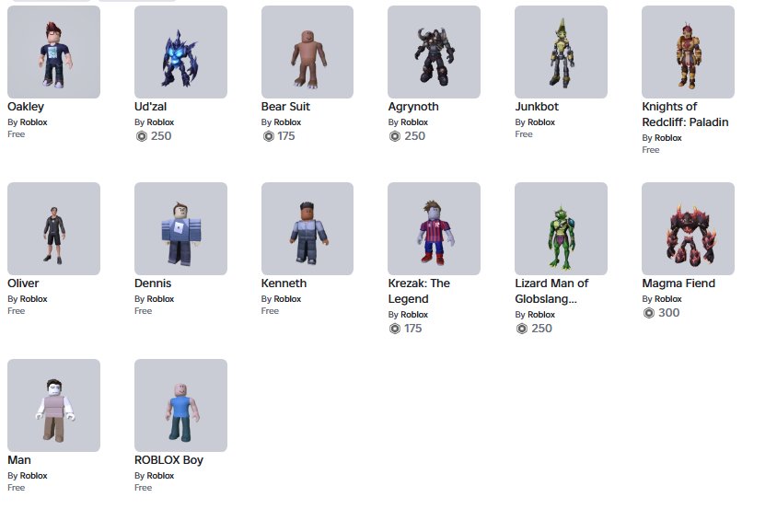The height and width of the screenshot is (532, 777).
Task: Visit Roblox creator link under ROBLOX Boy
Action: coord(160,476)
